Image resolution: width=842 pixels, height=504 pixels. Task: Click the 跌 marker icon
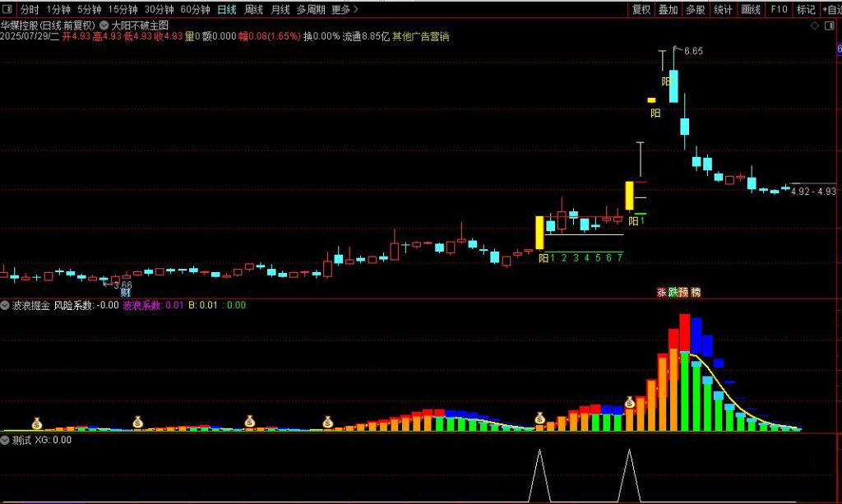[x=673, y=292]
